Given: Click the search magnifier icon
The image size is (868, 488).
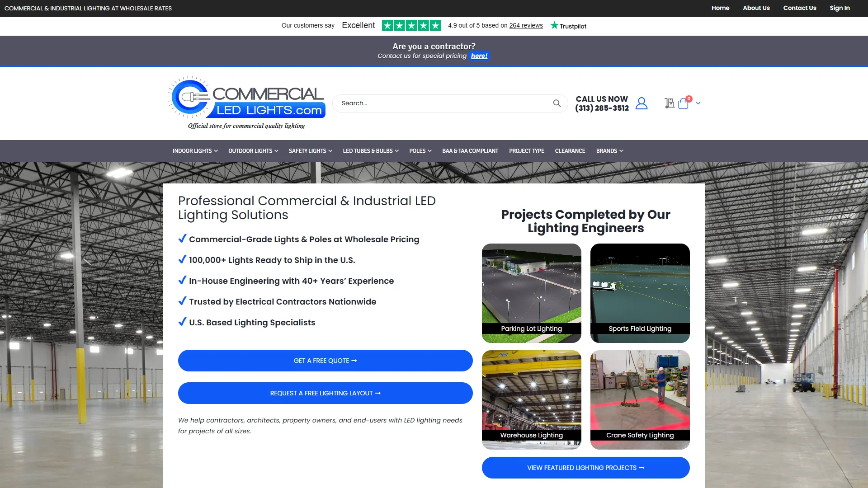Looking at the screenshot, I should click(x=557, y=103).
